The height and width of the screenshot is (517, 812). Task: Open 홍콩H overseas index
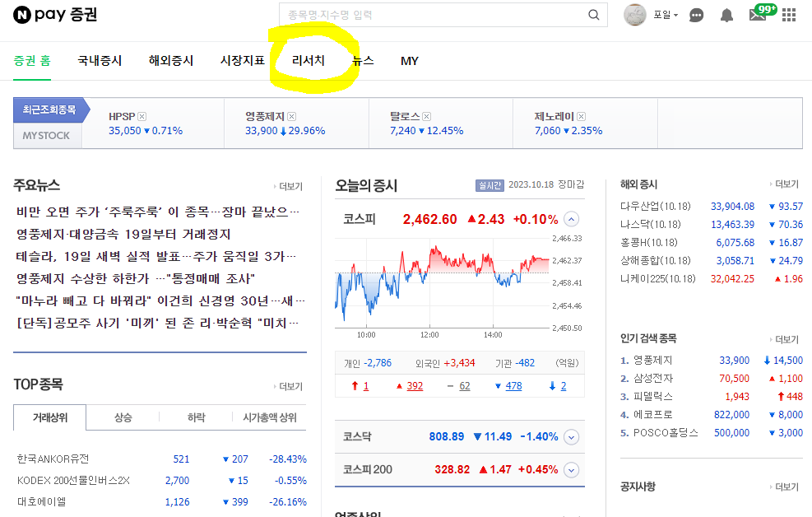649,242
